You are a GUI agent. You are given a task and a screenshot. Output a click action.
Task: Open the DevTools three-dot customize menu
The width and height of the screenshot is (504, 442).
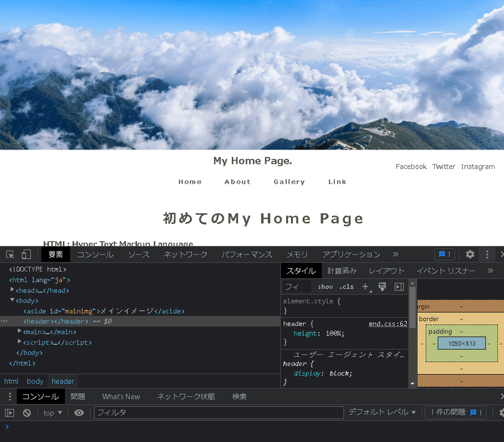pos(487,255)
